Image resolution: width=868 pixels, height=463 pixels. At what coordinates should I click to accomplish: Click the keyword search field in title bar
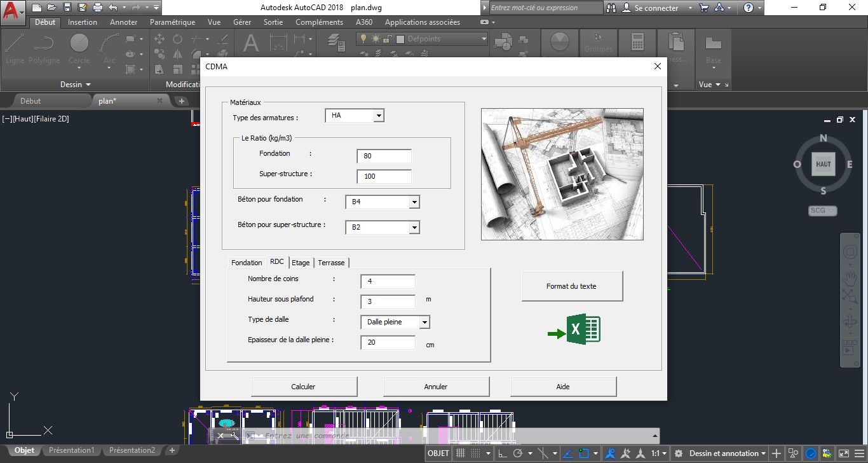coord(546,8)
